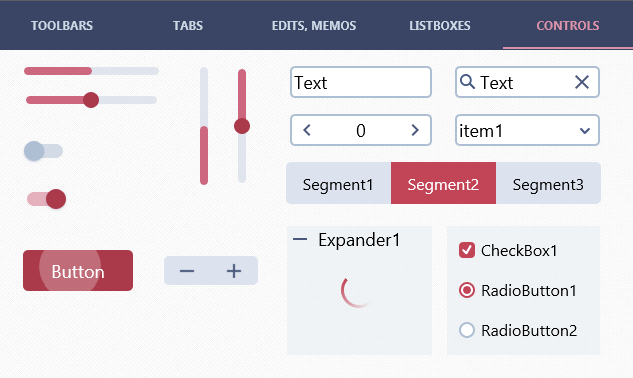Click the plus button of the stepper

pyautogui.click(x=234, y=271)
